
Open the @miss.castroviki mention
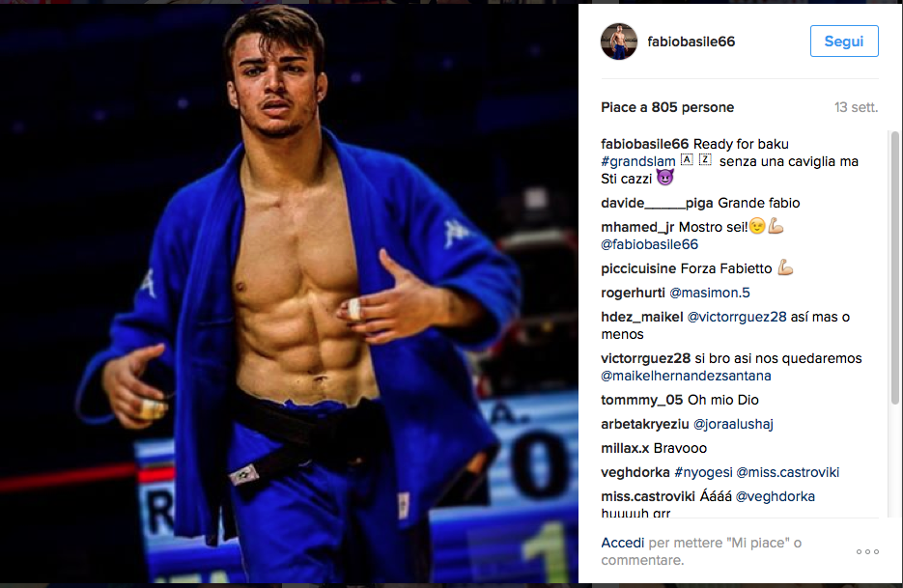point(788,472)
